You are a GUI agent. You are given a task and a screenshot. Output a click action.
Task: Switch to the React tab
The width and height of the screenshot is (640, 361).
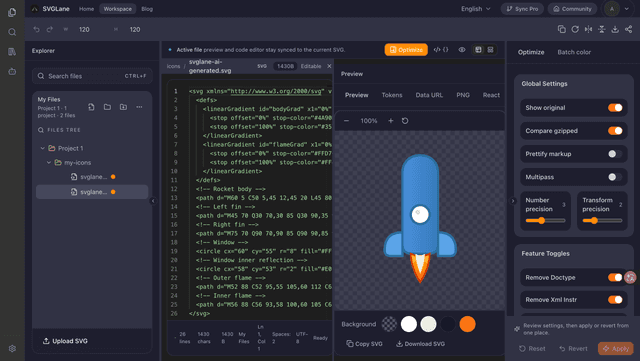click(491, 95)
